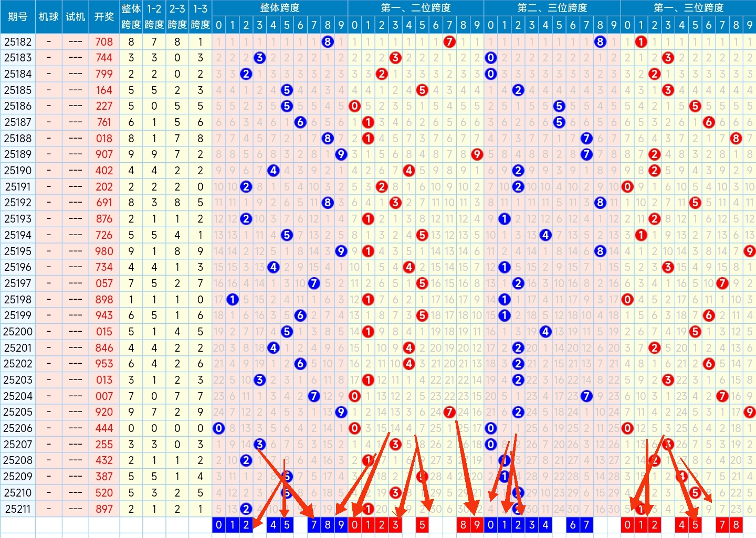Screen dimensions: 756x538
Task: Select blue footer box 9 under 整体跨度
Action: point(341,524)
